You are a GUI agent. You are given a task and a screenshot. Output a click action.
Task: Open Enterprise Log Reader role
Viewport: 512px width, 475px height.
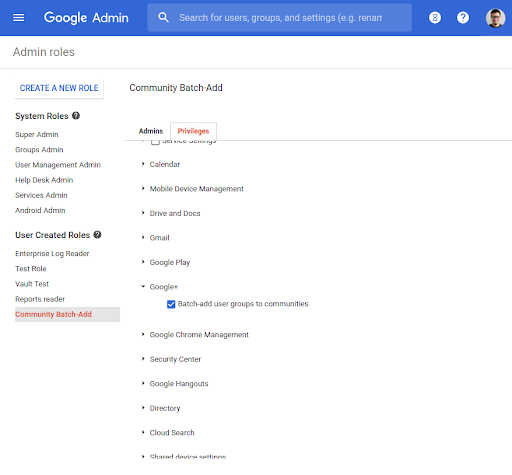pos(52,254)
